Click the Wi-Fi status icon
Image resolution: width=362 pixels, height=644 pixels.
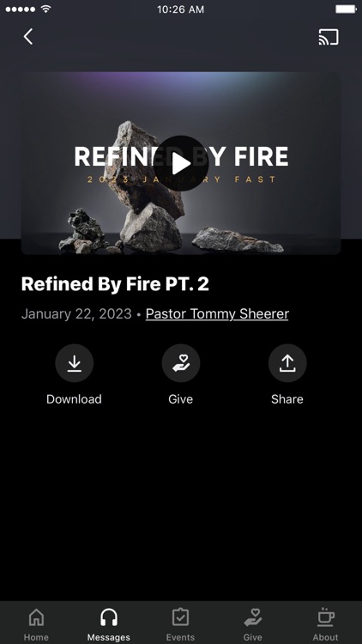46,9
